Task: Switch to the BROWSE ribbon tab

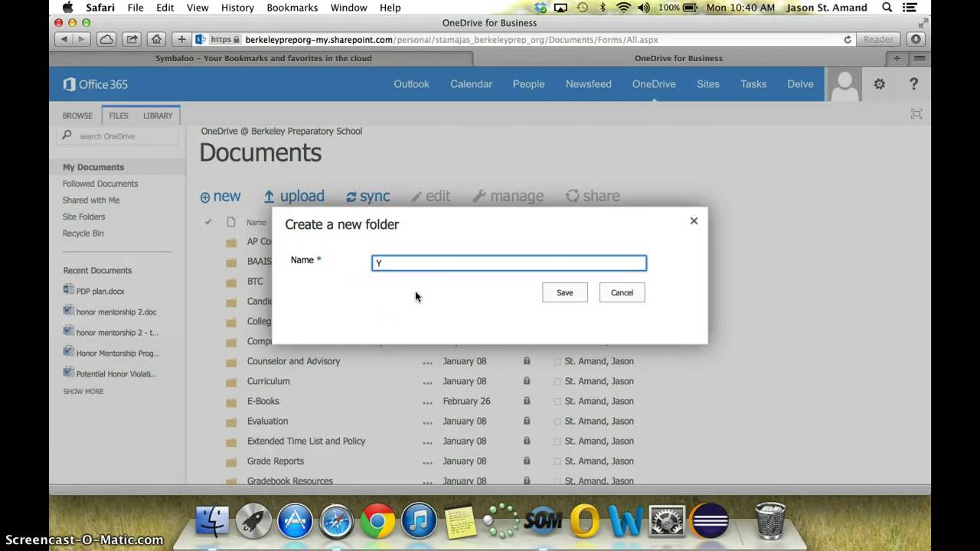Action: pyautogui.click(x=77, y=116)
